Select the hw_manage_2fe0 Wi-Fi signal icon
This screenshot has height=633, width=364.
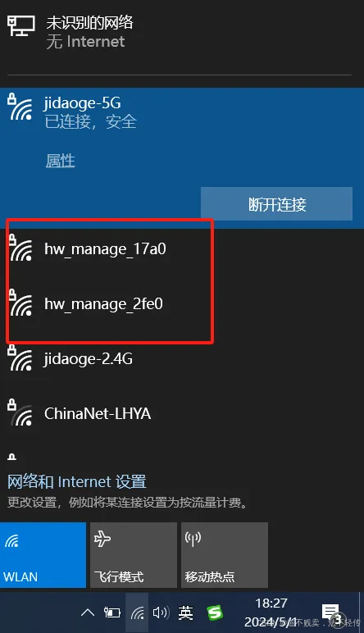(20, 303)
